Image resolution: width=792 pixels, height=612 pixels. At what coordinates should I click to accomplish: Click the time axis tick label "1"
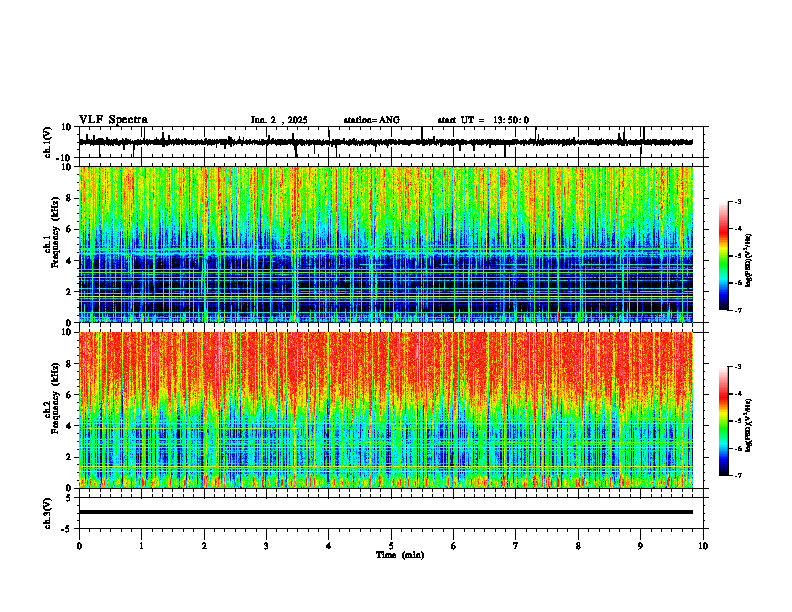[x=141, y=546]
